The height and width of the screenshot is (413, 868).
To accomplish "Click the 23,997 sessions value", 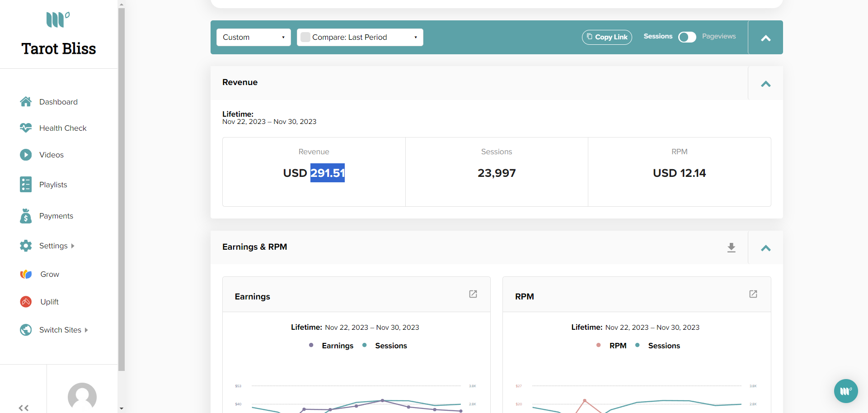I will [x=497, y=173].
